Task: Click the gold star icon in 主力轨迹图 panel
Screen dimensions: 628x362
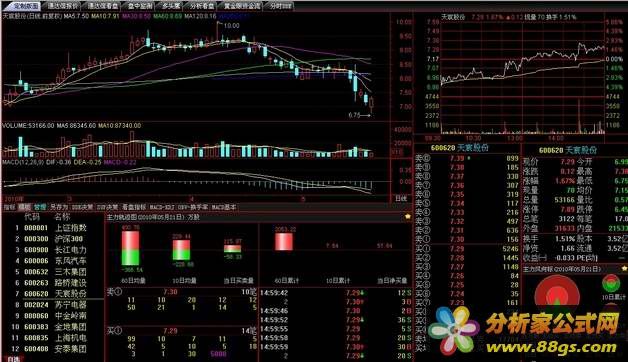Action: pos(408,217)
